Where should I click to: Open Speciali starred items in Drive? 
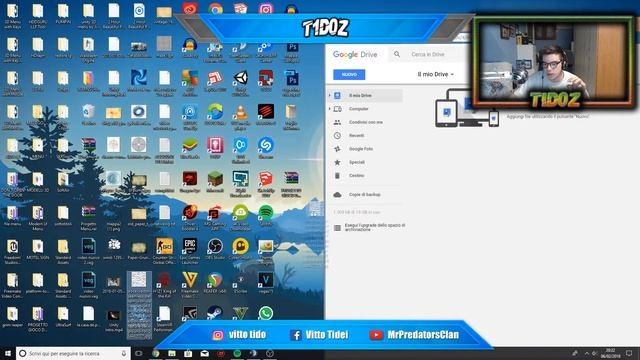pos(356,162)
